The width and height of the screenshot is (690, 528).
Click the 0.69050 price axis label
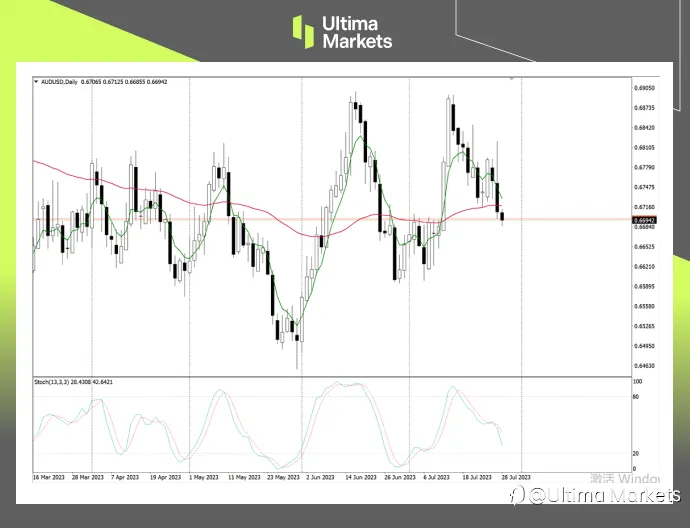[644, 88]
